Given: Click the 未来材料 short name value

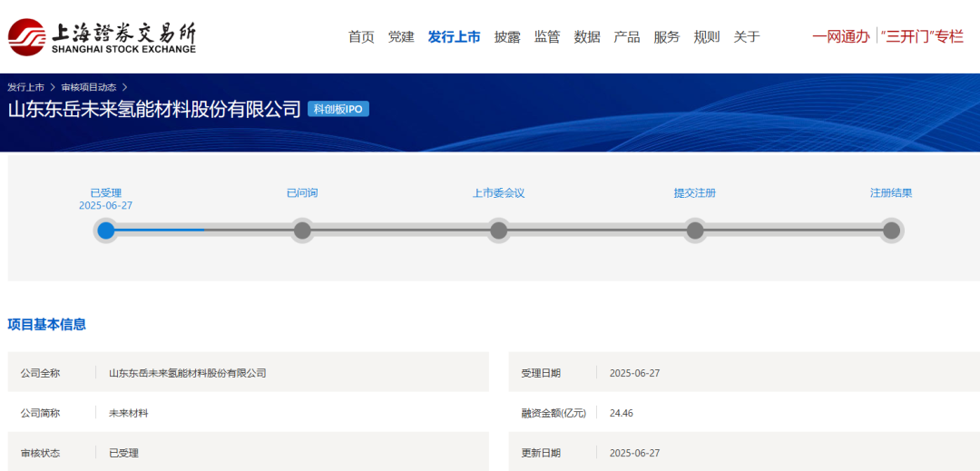Looking at the screenshot, I should tap(129, 413).
